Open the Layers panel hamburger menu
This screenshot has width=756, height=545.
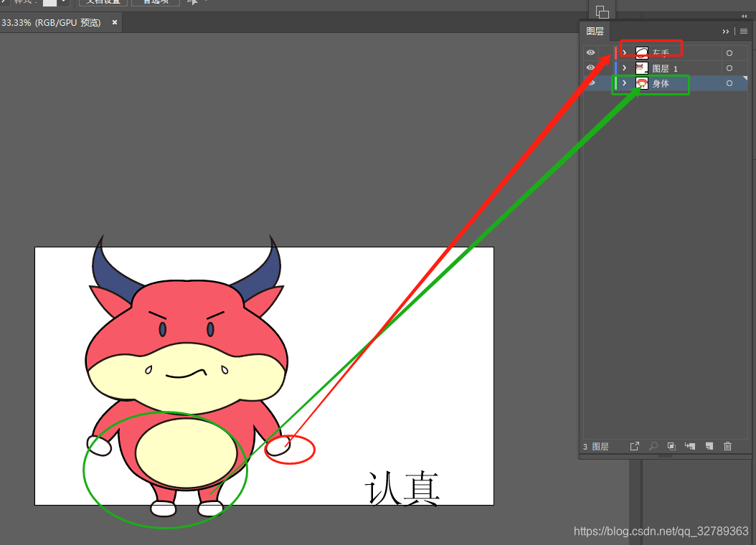[744, 32]
